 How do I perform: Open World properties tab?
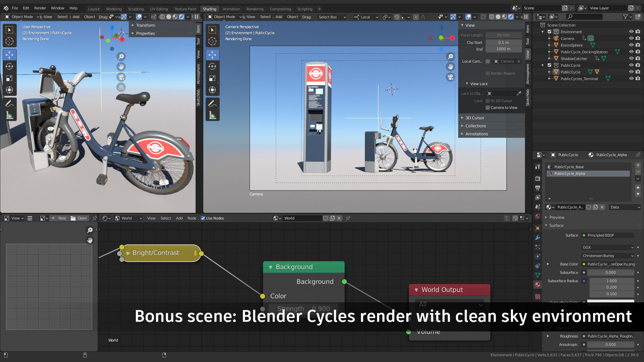pos(538,216)
